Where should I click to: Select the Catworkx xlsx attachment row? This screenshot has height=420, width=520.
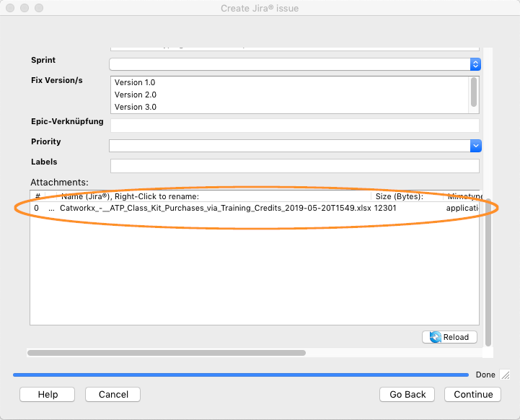(215, 208)
